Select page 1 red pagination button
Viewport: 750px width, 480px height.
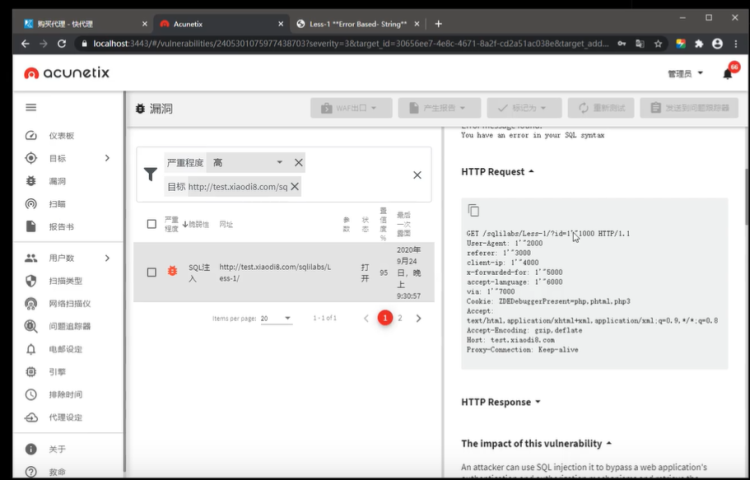pos(385,318)
